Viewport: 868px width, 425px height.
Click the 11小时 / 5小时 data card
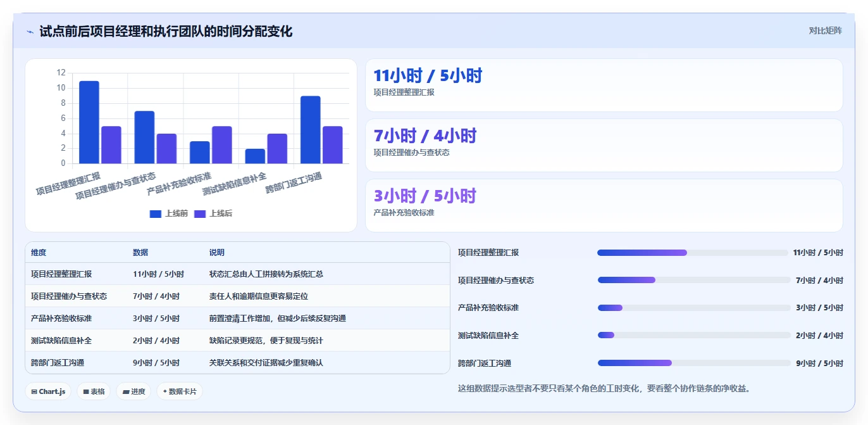click(604, 86)
